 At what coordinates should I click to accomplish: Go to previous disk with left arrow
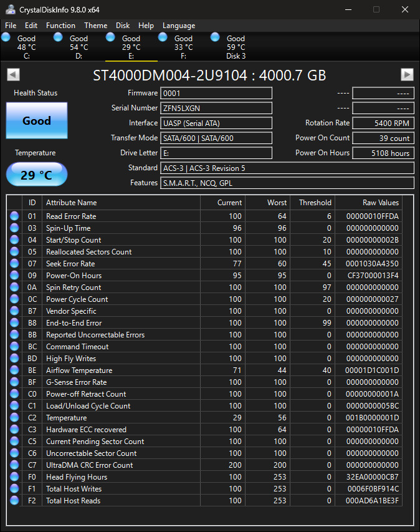click(x=14, y=75)
